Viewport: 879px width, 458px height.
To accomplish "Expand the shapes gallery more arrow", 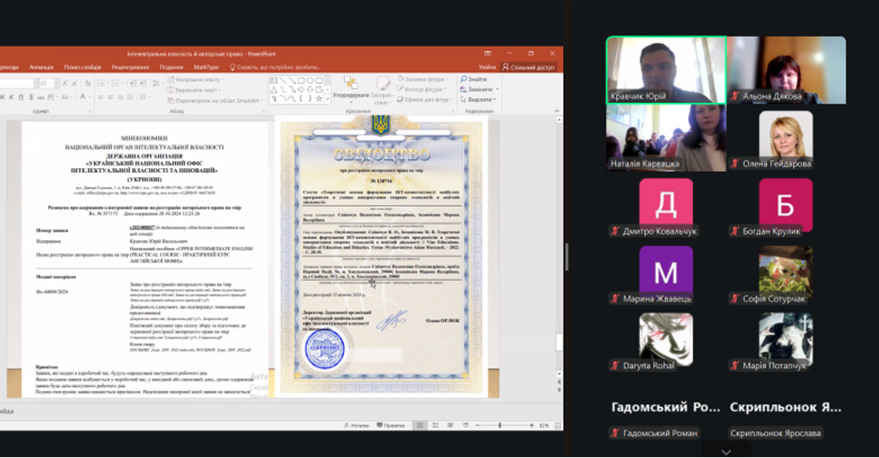I will pos(326,99).
